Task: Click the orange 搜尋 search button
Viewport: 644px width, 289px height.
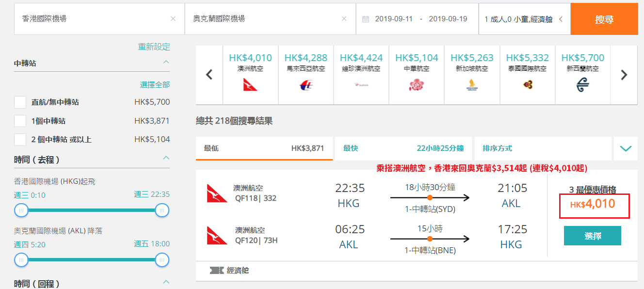Action: 604,19
